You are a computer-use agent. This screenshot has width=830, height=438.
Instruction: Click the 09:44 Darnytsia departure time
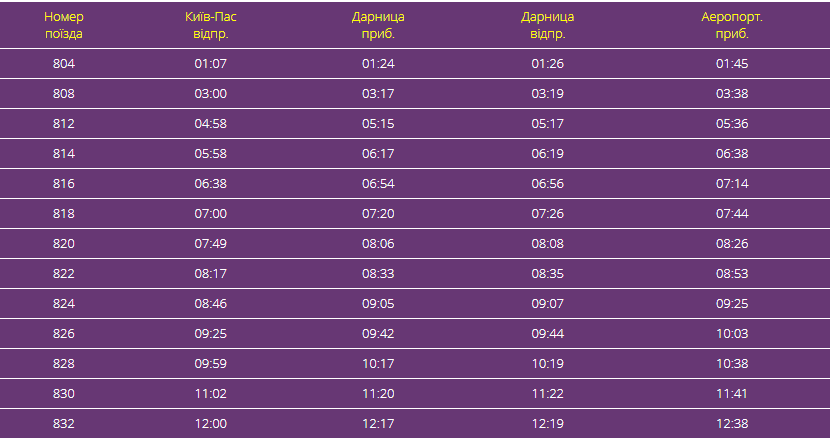pyautogui.click(x=548, y=334)
